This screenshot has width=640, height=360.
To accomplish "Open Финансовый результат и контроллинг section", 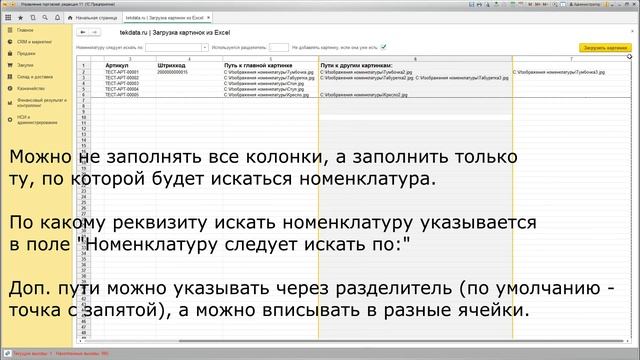I will click(x=41, y=102).
